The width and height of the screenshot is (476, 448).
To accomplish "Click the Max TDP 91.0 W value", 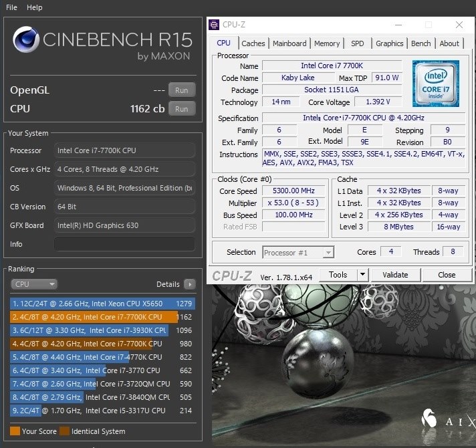I will 387,78.
